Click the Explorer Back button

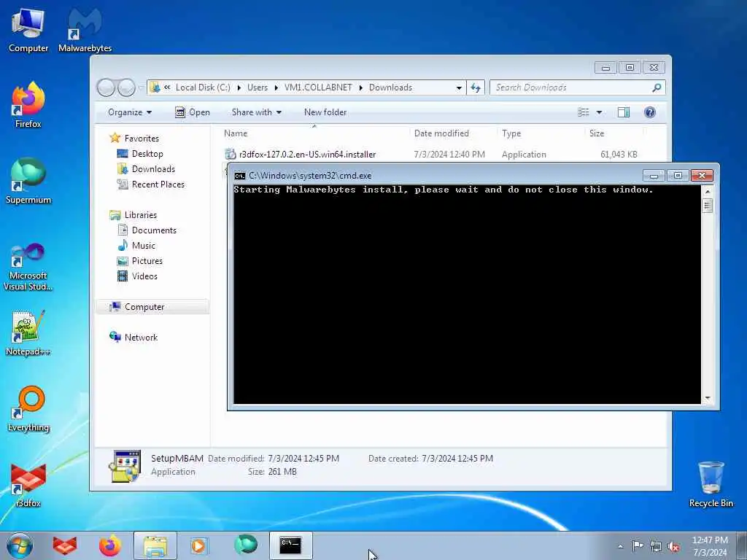[106, 87]
